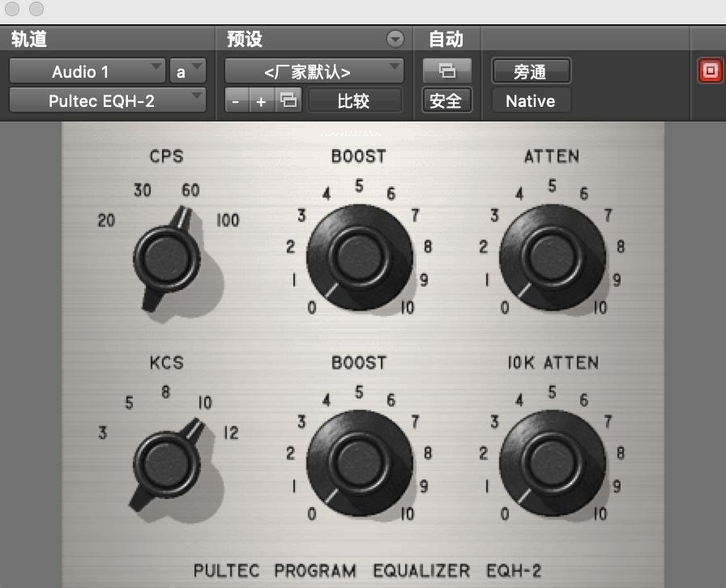Click the 12 marking on KCS selector
Viewport: 726px width, 588px height.
[x=231, y=432]
